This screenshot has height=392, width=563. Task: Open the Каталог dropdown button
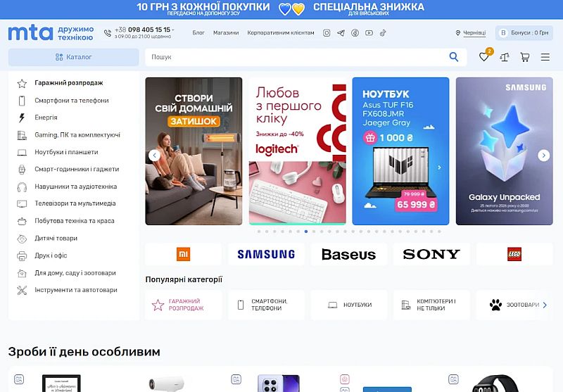point(74,57)
